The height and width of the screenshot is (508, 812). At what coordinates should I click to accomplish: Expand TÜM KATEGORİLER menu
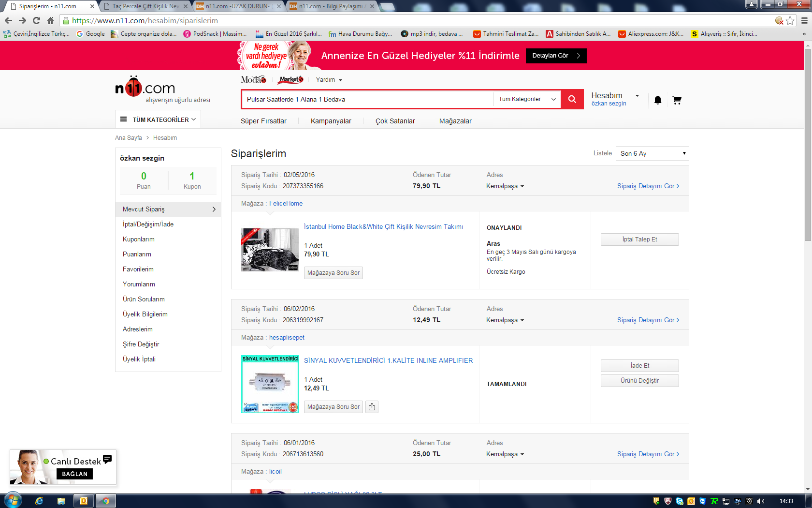(158, 120)
